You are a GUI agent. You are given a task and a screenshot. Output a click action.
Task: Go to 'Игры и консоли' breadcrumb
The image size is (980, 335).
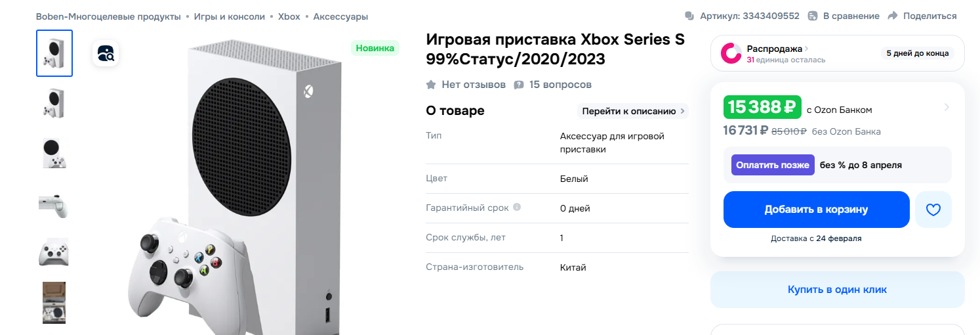[230, 16]
